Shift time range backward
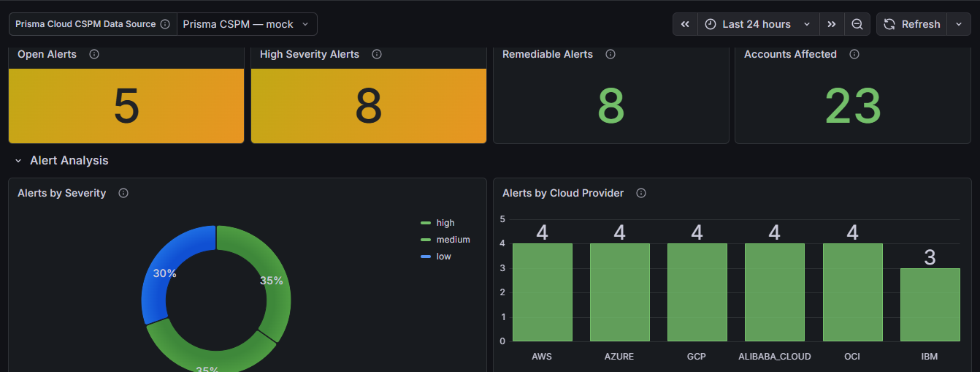Image resolution: width=980 pixels, height=372 pixels. [685, 24]
